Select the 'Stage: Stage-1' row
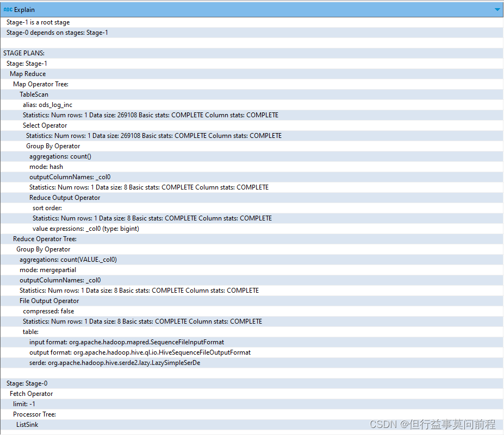 click(252, 63)
